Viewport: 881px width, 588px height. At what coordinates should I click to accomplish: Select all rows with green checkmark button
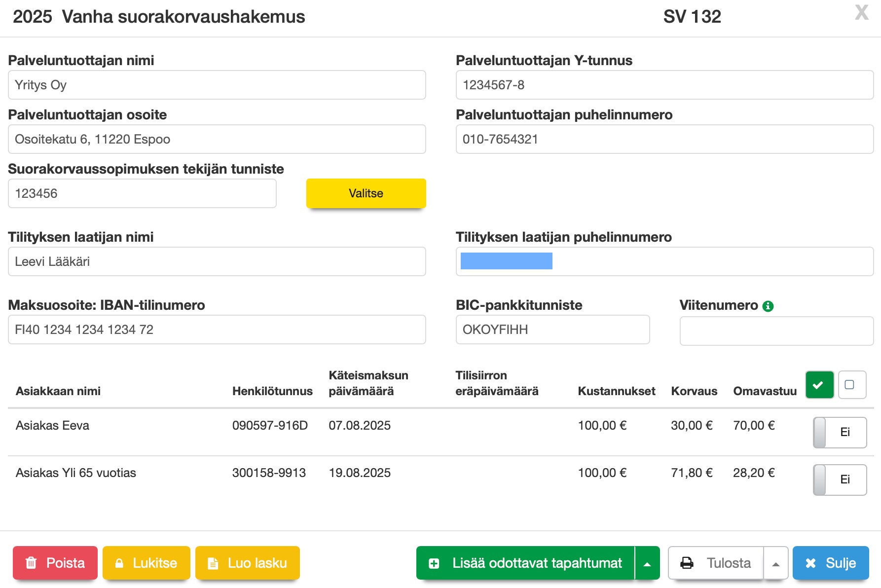click(x=819, y=385)
